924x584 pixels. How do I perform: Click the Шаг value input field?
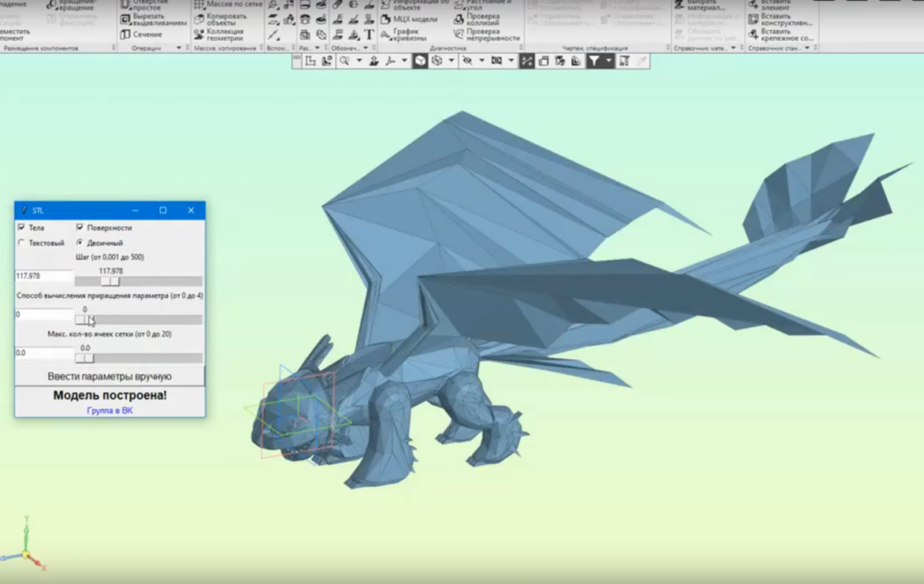click(x=44, y=276)
